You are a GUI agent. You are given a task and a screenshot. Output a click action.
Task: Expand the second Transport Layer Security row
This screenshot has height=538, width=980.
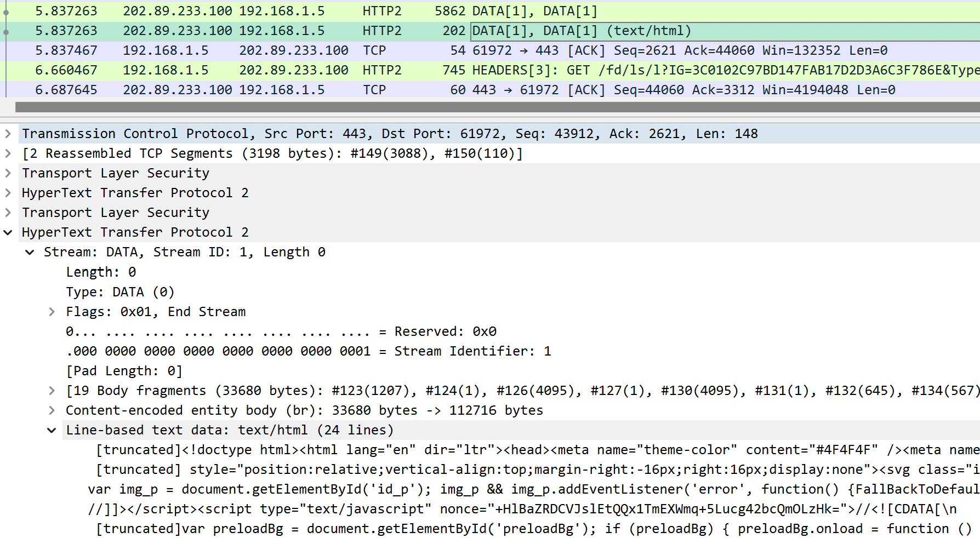8,213
